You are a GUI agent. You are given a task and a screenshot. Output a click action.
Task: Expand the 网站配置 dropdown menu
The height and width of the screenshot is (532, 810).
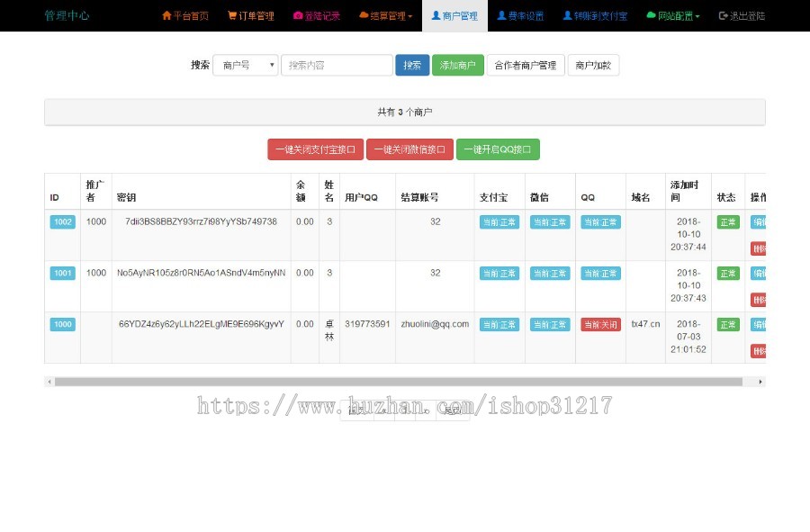click(671, 15)
